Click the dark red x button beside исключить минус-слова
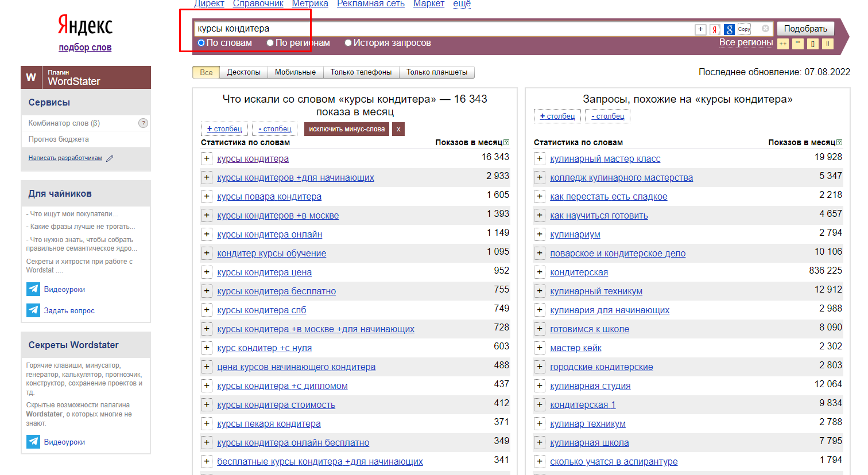 pos(399,129)
